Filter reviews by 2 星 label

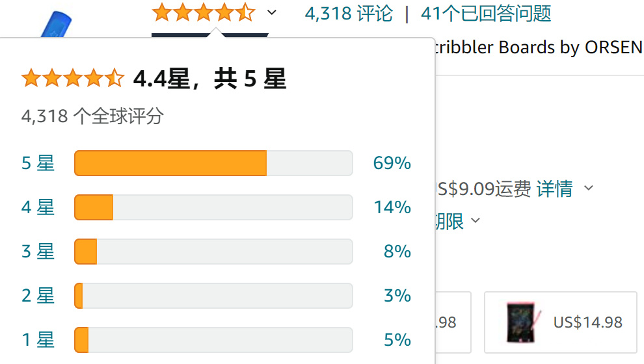coord(38,296)
